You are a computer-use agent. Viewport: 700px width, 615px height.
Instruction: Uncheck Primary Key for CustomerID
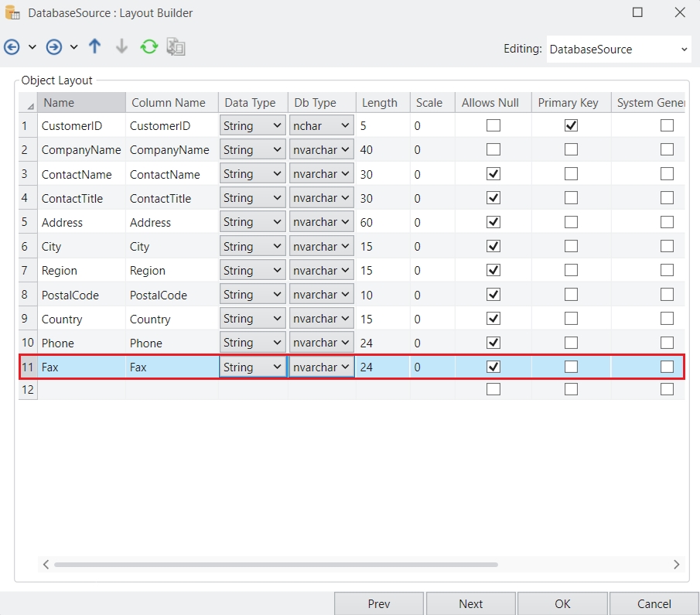click(x=571, y=125)
